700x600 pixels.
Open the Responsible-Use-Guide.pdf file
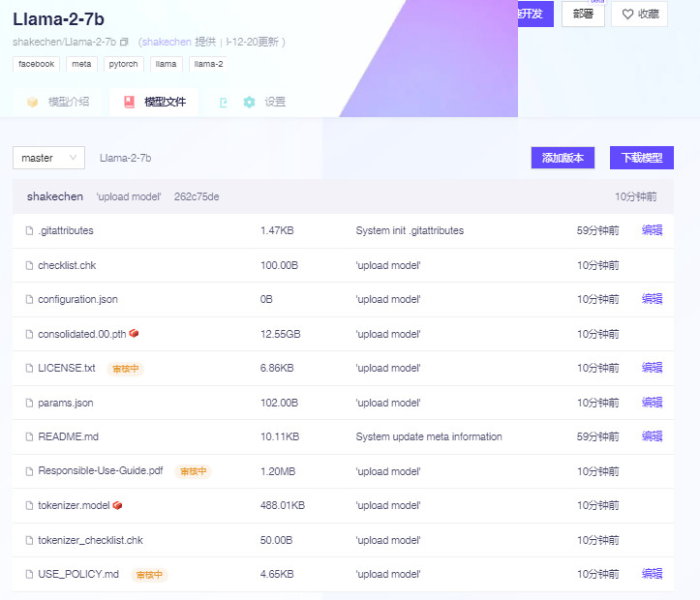(x=101, y=471)
